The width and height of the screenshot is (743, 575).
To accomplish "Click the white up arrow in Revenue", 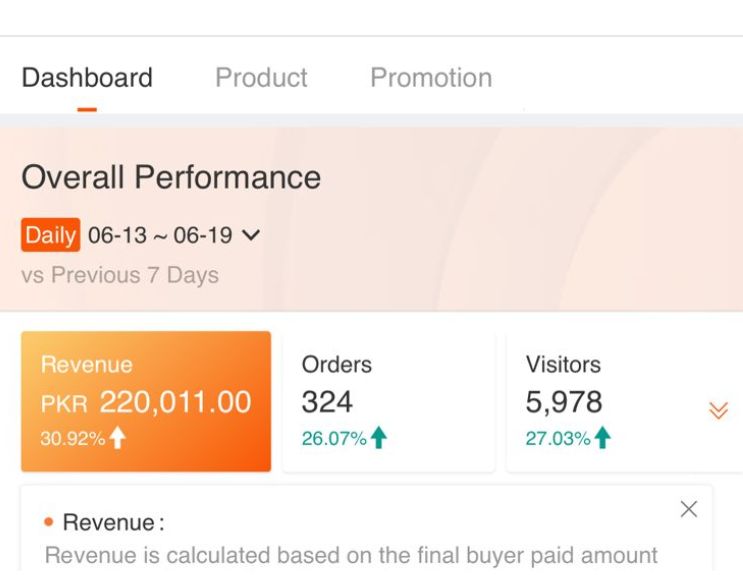I will click(x=118, y=438).
